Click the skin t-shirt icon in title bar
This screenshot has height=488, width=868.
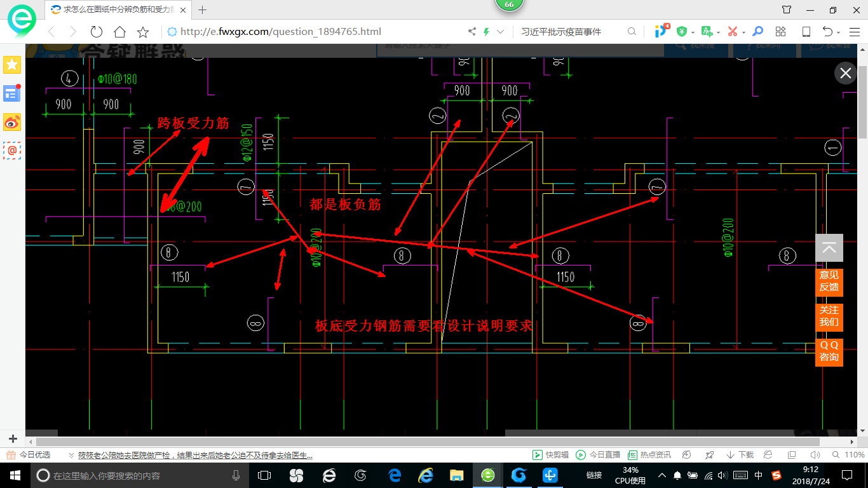(787, 10)
